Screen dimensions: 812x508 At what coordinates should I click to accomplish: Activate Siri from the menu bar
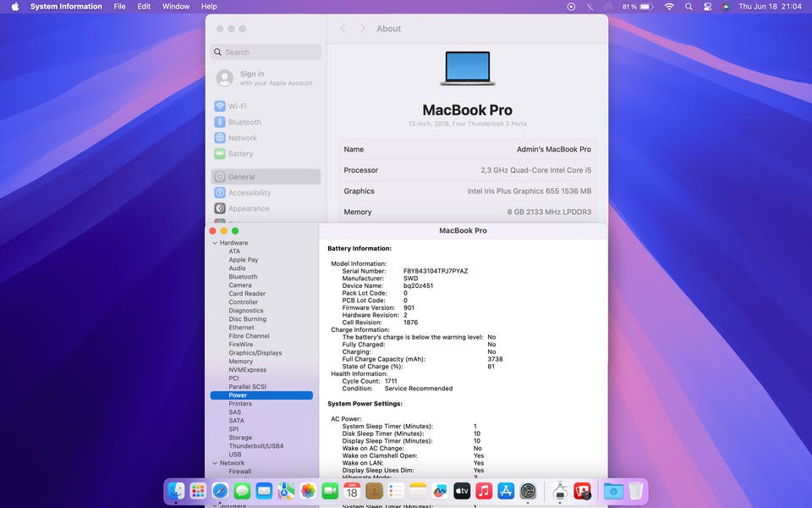pos(726,7)
